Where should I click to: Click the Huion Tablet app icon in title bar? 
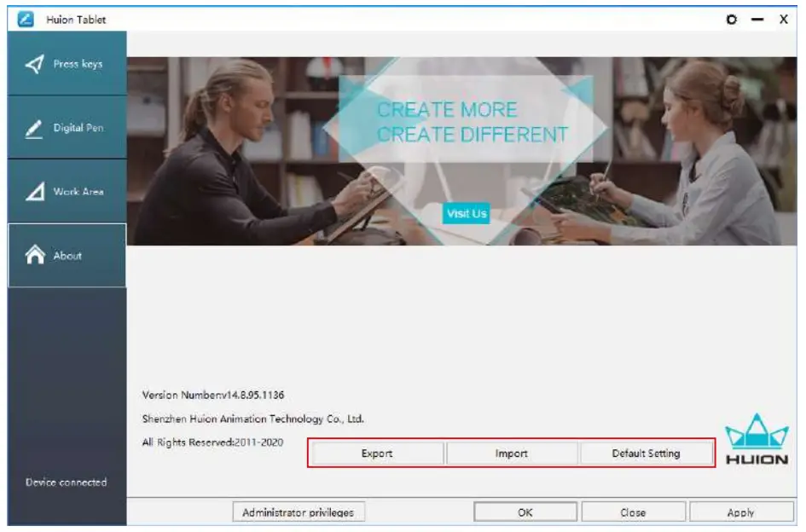(x=26, y=20)
